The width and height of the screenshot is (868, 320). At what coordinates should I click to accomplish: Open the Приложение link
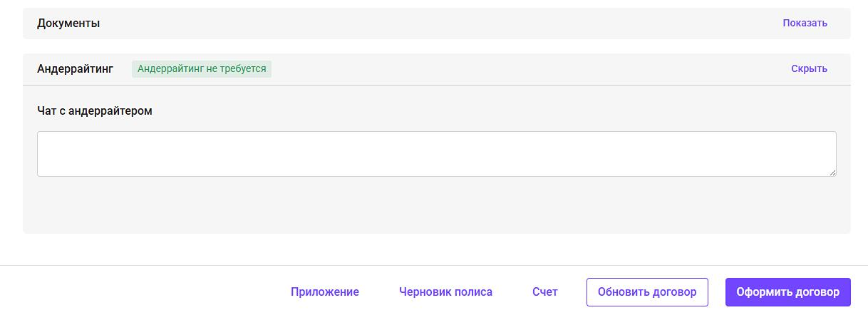(x=325, y=291)
